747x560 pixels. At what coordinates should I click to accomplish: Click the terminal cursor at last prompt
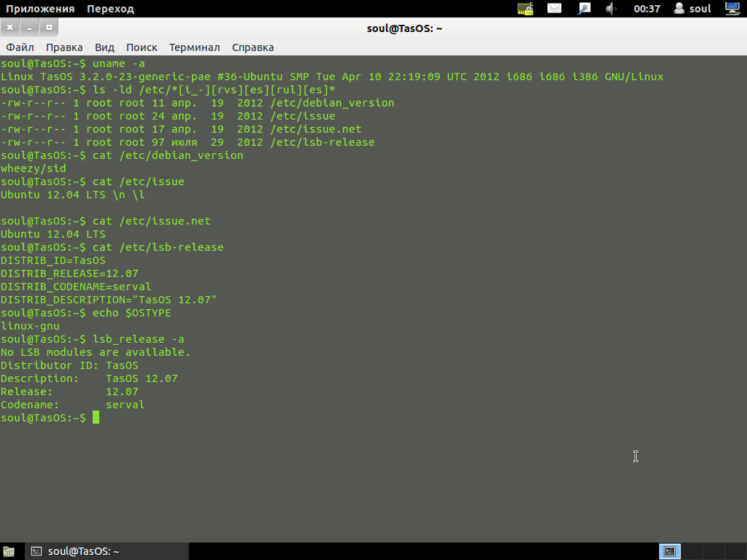(x=96, y=418)
